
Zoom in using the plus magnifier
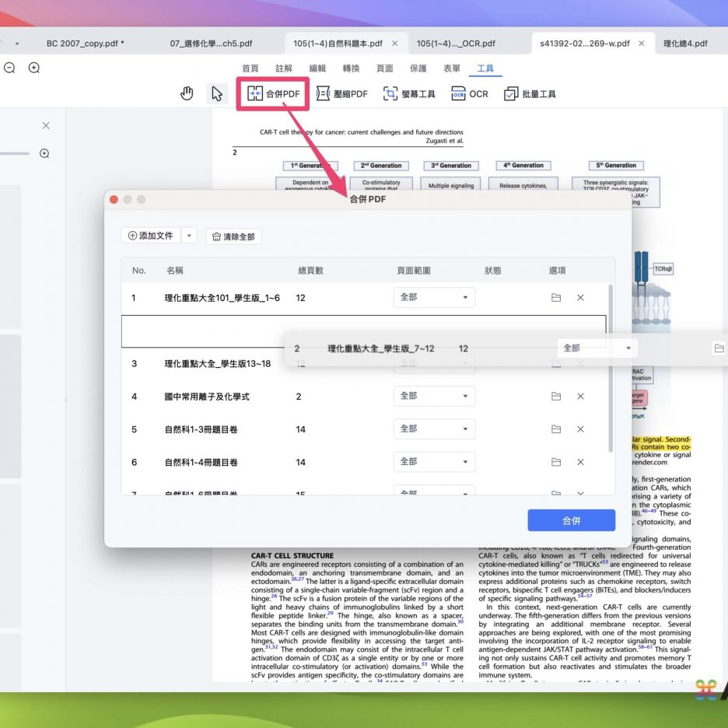(34, 68)
